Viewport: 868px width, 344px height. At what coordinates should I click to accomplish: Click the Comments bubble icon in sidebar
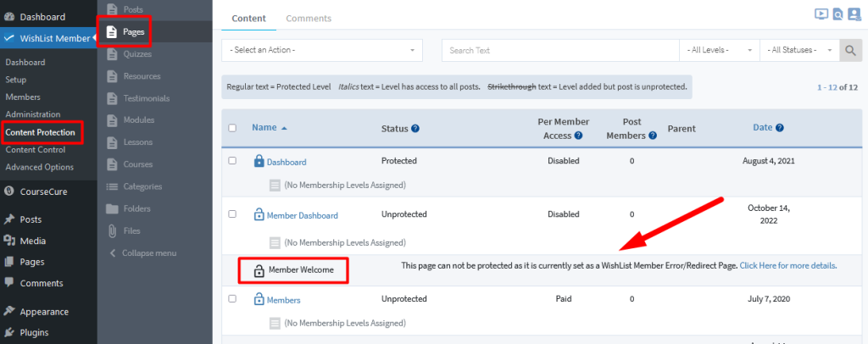click(9, 282)
